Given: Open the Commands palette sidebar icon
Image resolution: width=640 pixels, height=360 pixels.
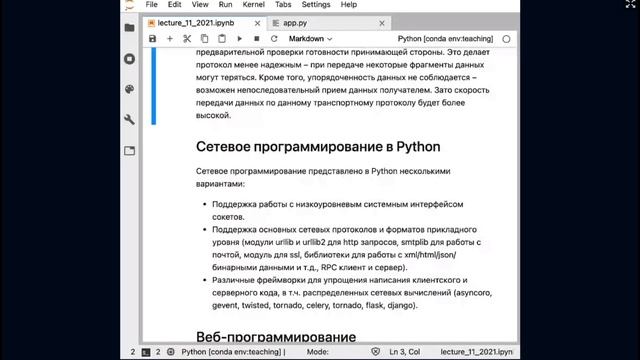Looking at the screenshot, I should click(129, 89).
